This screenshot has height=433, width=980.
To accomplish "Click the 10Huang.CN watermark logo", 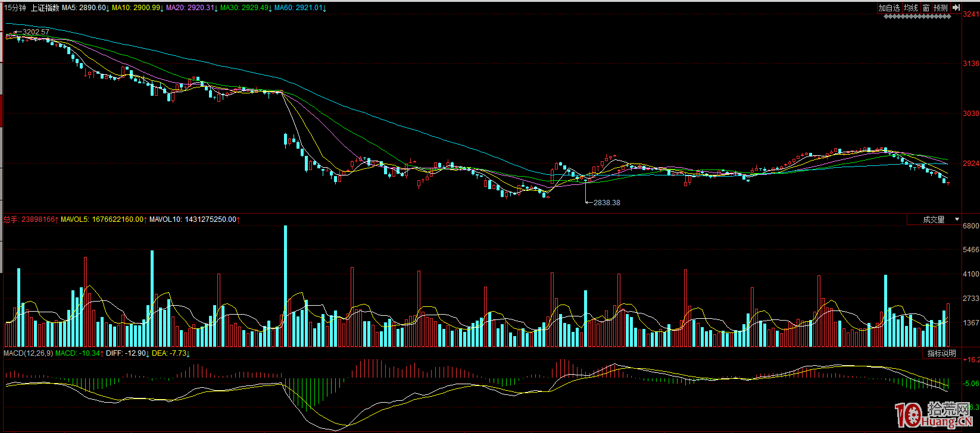I will tap(934, 414).
